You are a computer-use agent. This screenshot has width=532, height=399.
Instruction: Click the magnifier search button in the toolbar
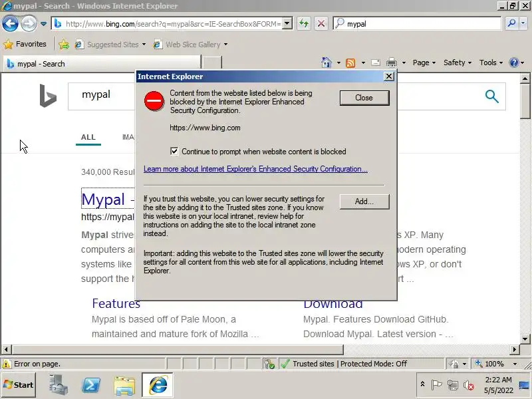tap(511, 23)
